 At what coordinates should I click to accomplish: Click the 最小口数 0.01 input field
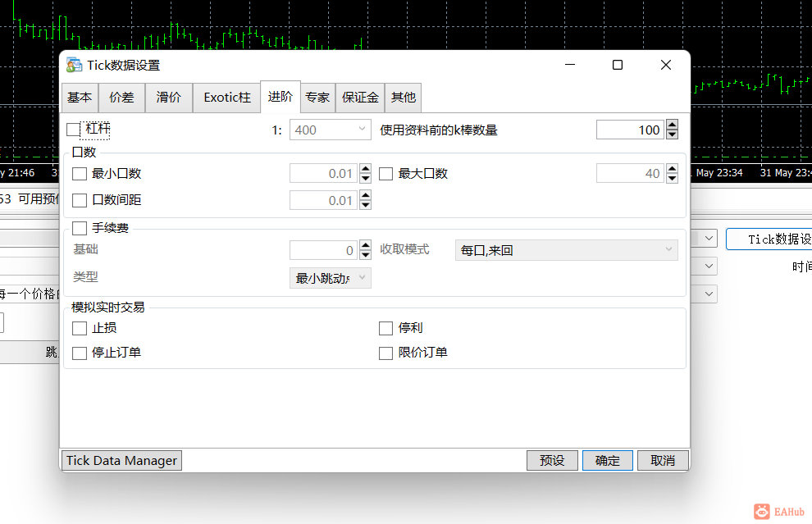coord(324,174)
